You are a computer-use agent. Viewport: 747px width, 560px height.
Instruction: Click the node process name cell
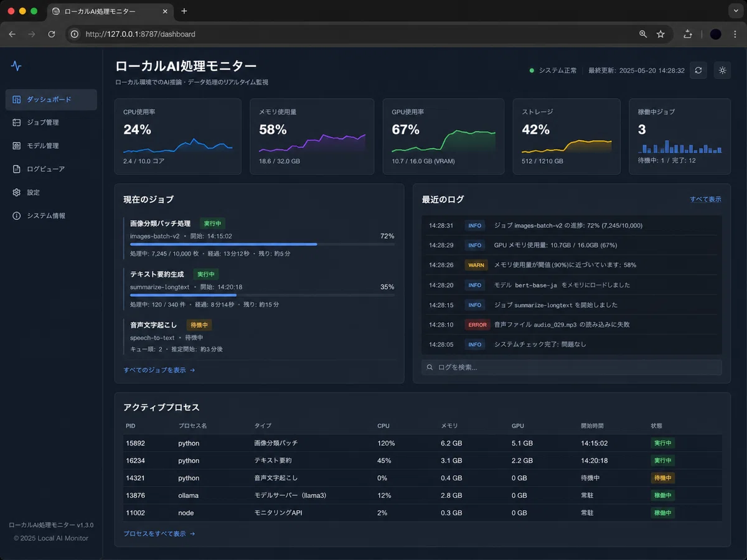tap(186, 513)
